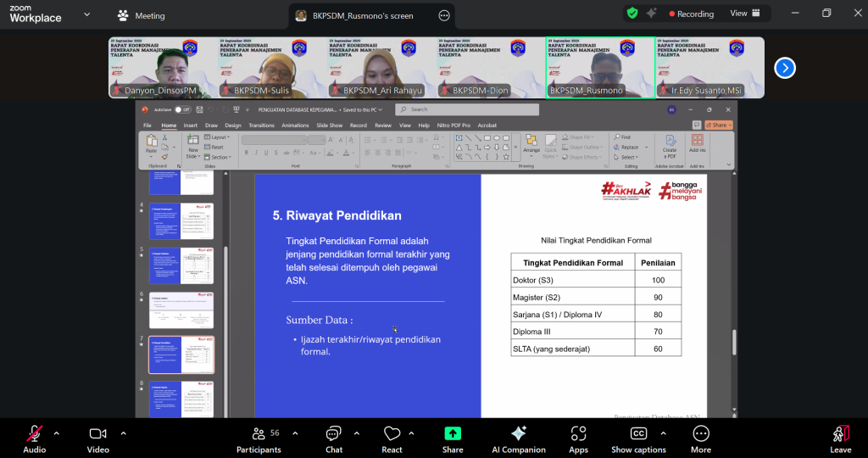This screenshot has width=868, height=458.
Task: Open the Select dropdown in the Editing group
Action: (626, 157)
